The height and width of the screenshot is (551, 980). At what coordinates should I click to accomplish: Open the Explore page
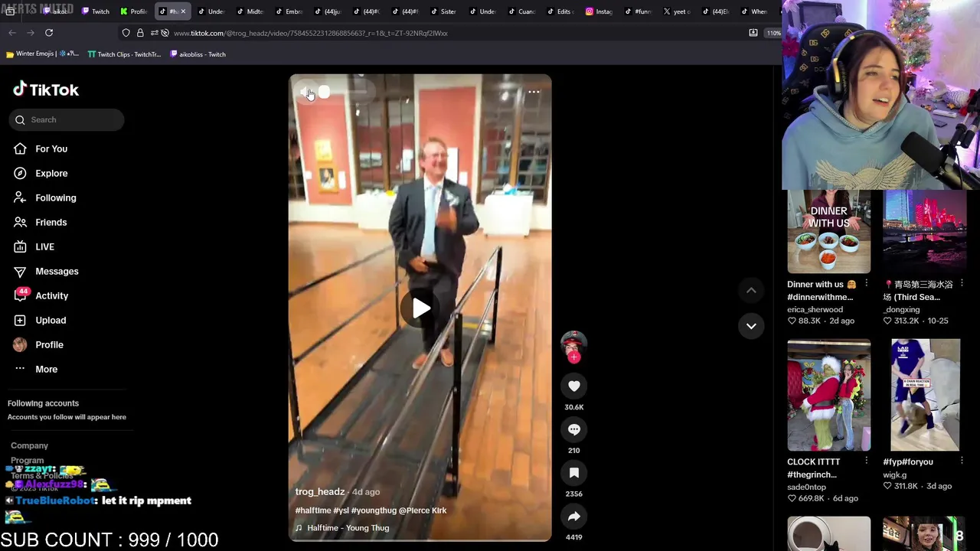pyautogui.click(x=41, y=173)
